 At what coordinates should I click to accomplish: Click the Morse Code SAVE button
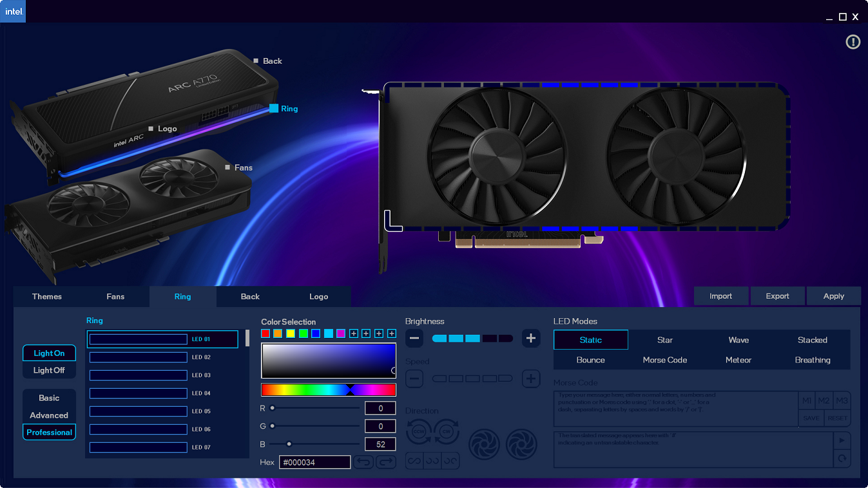pos(811,418)
